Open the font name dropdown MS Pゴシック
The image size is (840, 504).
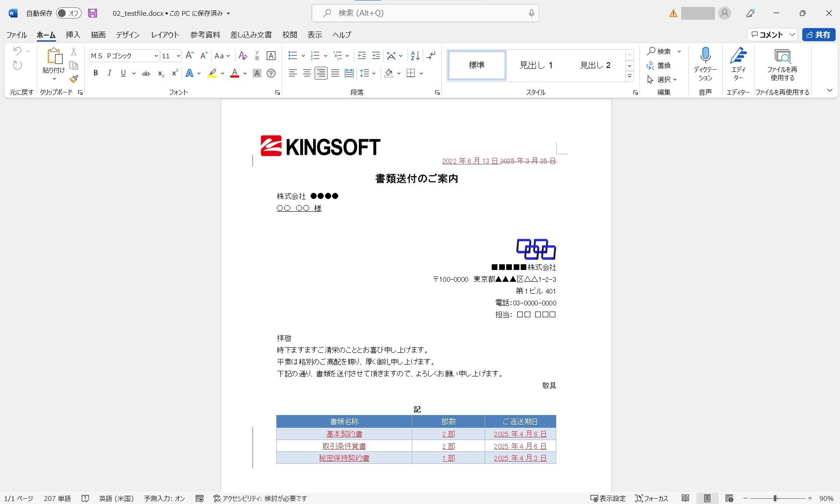pyautogui.click(x=156, y=56)
